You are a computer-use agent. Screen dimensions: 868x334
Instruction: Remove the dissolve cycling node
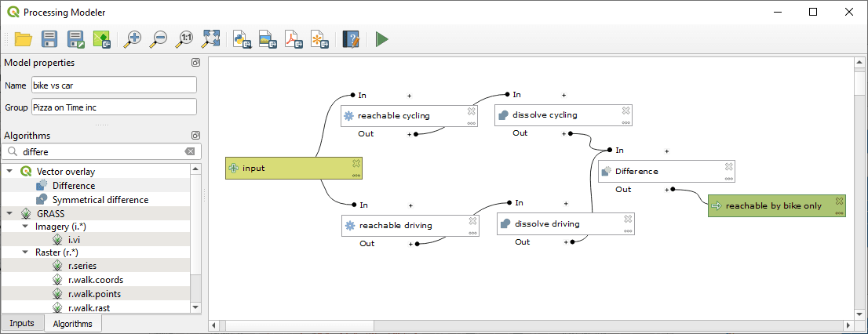tap(625, 111)
